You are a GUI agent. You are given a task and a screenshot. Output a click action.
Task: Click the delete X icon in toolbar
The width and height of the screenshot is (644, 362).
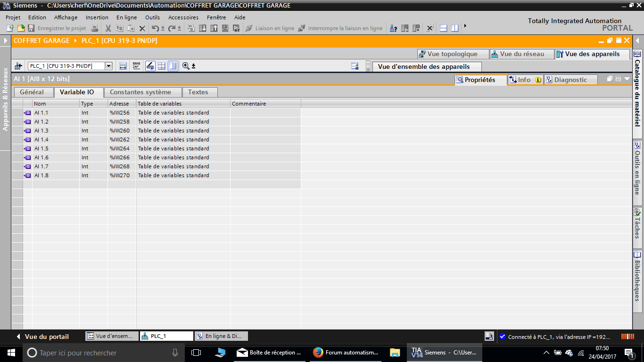(142, 28)
